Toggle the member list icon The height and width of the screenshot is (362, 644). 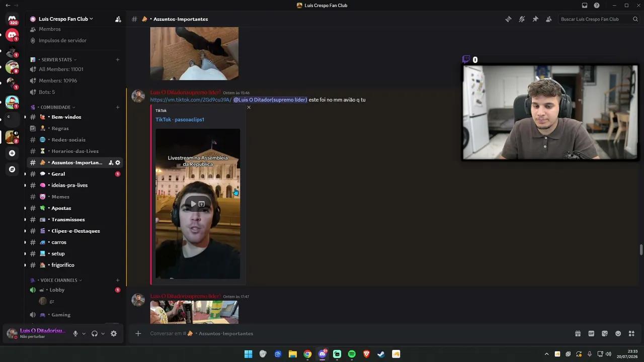(548, 19)
